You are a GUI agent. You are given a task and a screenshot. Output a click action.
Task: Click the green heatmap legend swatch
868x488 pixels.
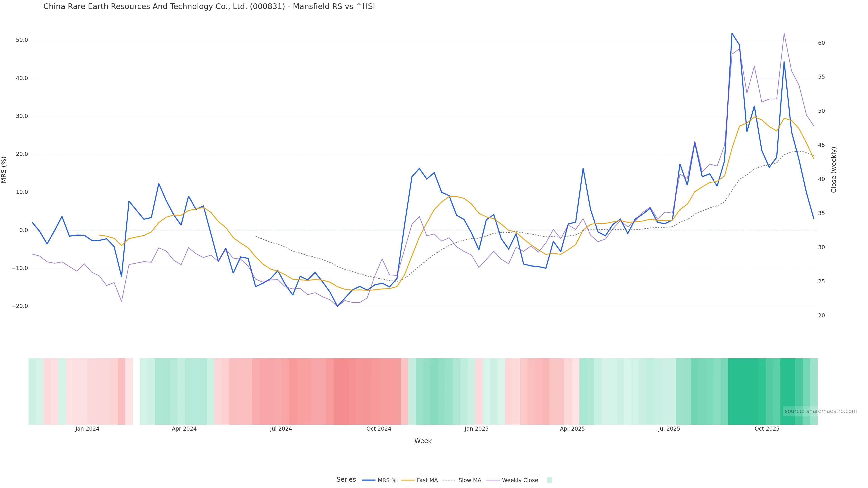tap(549, 480)
